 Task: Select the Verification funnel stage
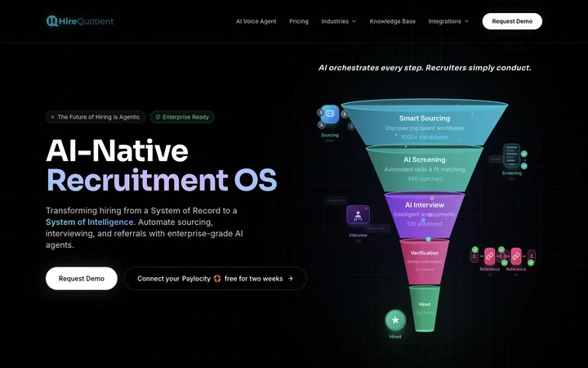point(425,262)
